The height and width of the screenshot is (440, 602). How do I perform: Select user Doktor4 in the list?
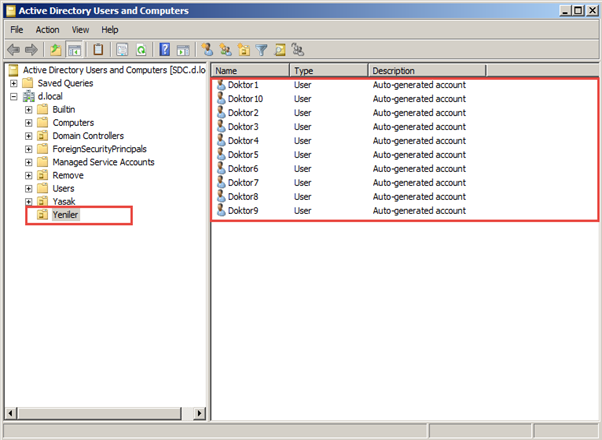tap(243, 141)
